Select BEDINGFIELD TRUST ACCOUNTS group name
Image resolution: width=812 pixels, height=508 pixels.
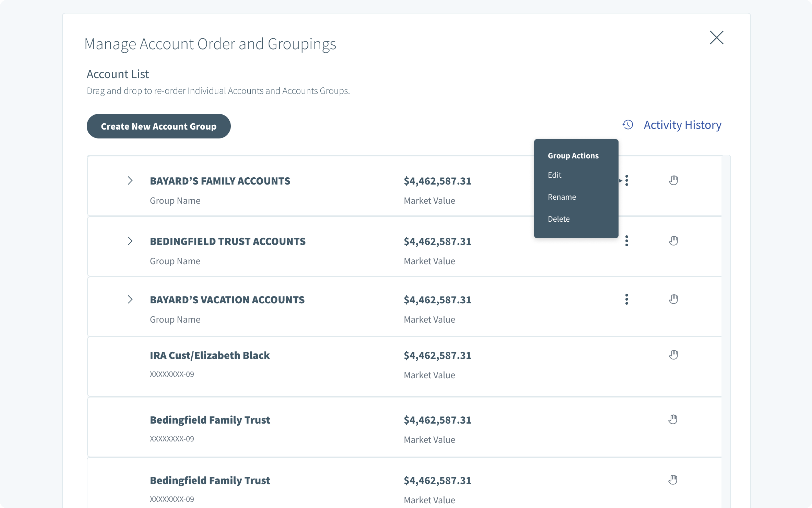tap(228, 241)
